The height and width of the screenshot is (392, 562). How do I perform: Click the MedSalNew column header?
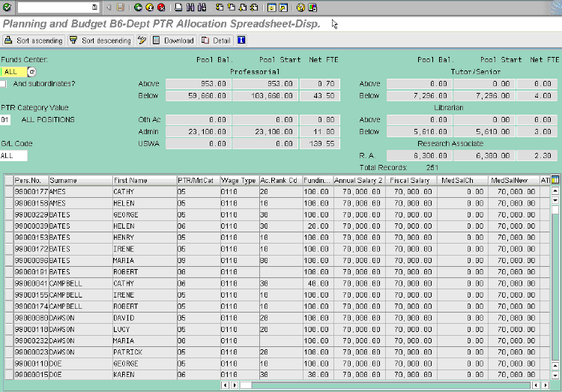(513, 180)
